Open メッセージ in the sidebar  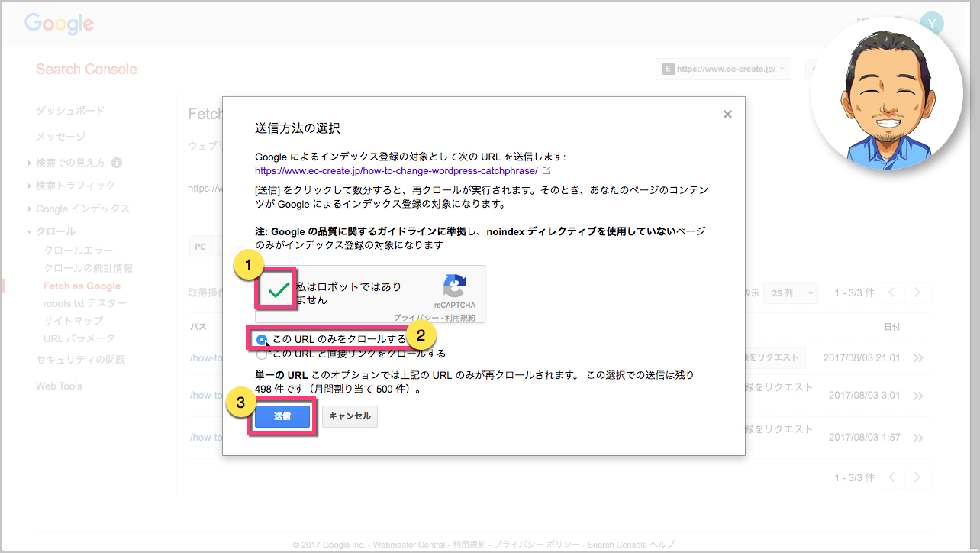pyautogui.click(x=61, y=137)
